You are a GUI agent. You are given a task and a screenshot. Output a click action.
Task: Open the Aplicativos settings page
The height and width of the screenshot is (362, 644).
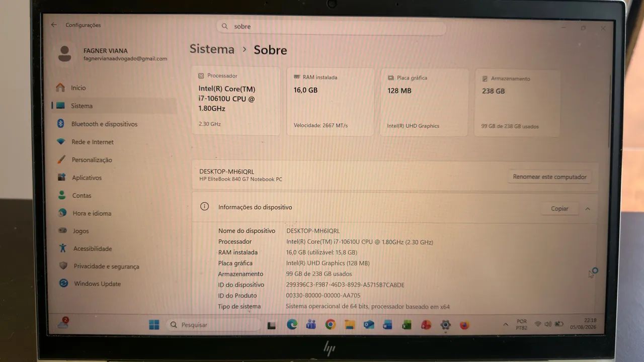[114, 178]
